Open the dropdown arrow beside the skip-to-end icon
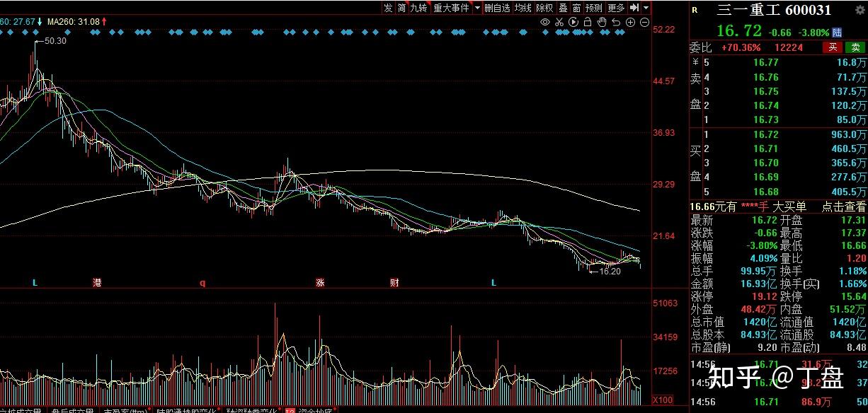Viewport: 868px width, 413px height. (x=646, y=8)
